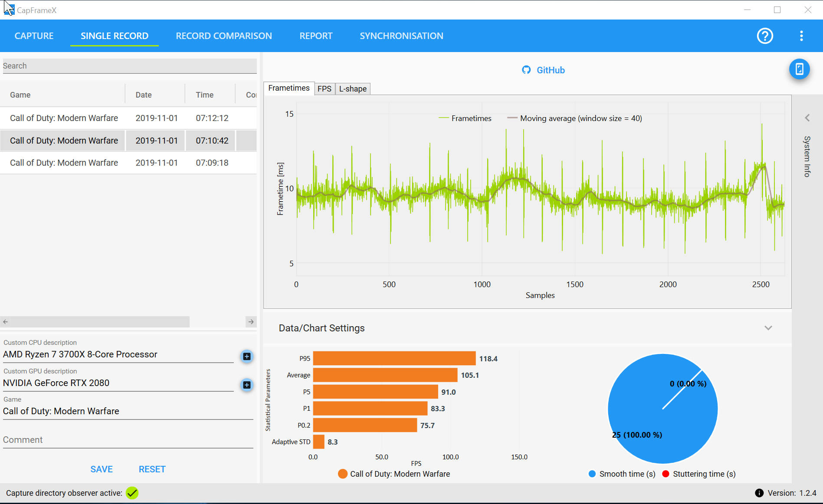Switch to the CAPTURE tab
The width and height of the screenshot is (823, 504).
click(x=34, y=36)
